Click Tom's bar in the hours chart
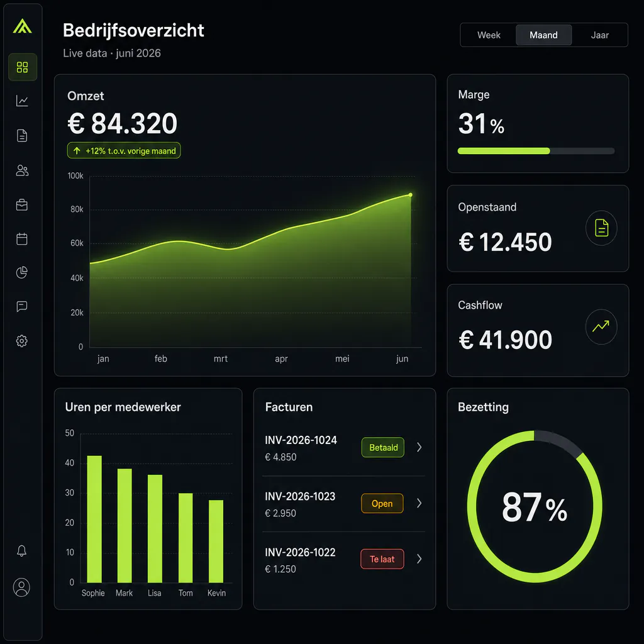 click(186, 538)
